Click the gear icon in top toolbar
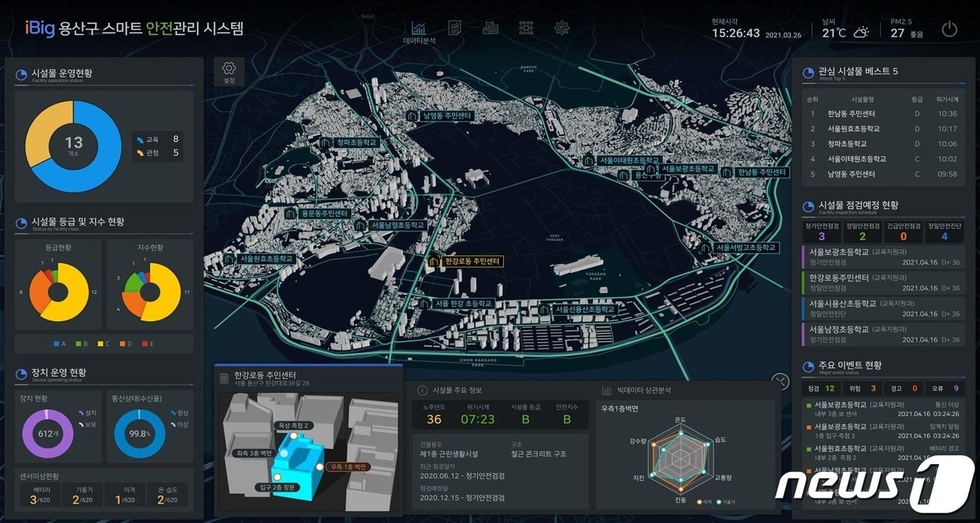The width and height of the screenshot is (980, 523). coord(561,28)
